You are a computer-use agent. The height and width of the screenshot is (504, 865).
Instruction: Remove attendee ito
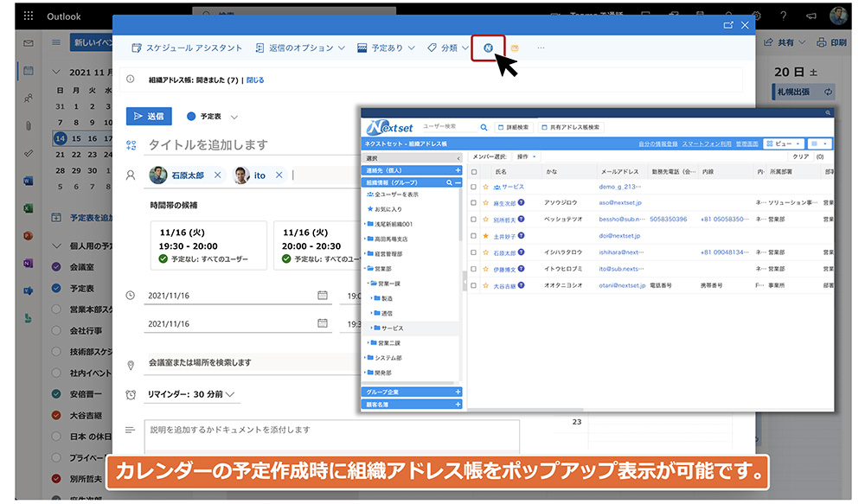tap(279, 175)
